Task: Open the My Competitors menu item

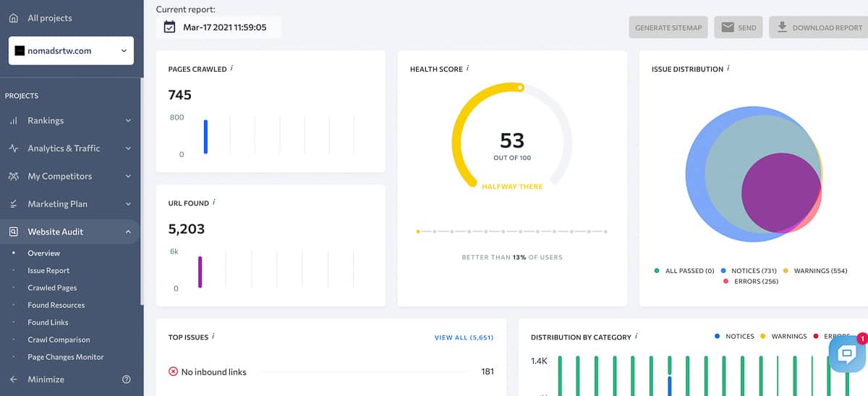Action: coord(60,176)
